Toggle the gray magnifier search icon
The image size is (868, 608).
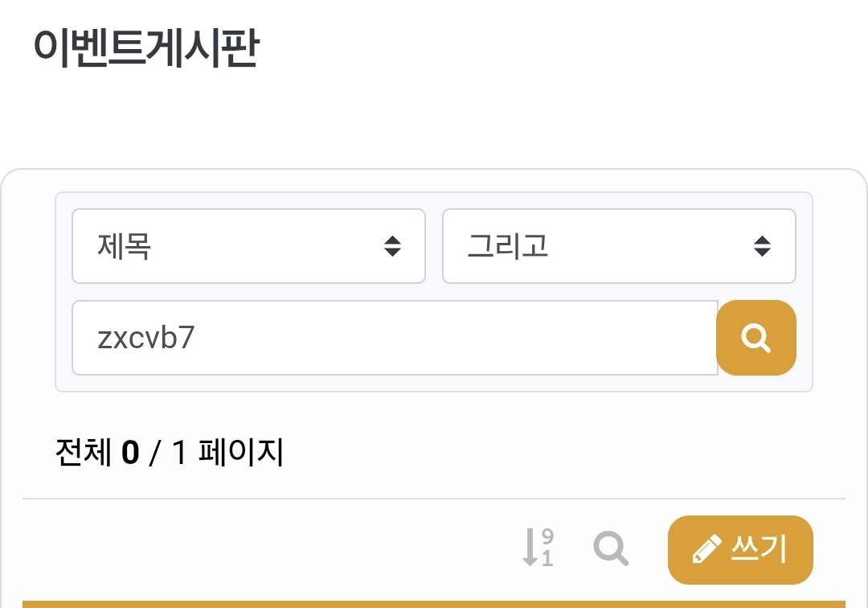(611, 548)
